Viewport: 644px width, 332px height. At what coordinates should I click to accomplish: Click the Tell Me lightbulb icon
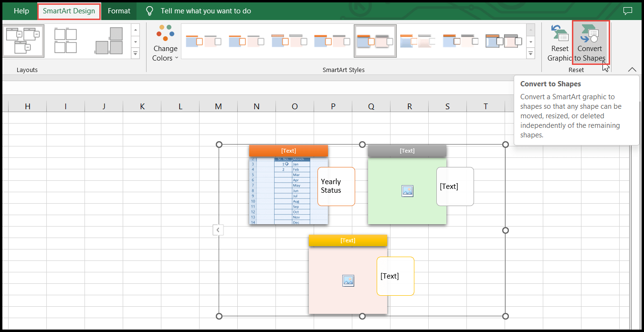click(149, 10)
